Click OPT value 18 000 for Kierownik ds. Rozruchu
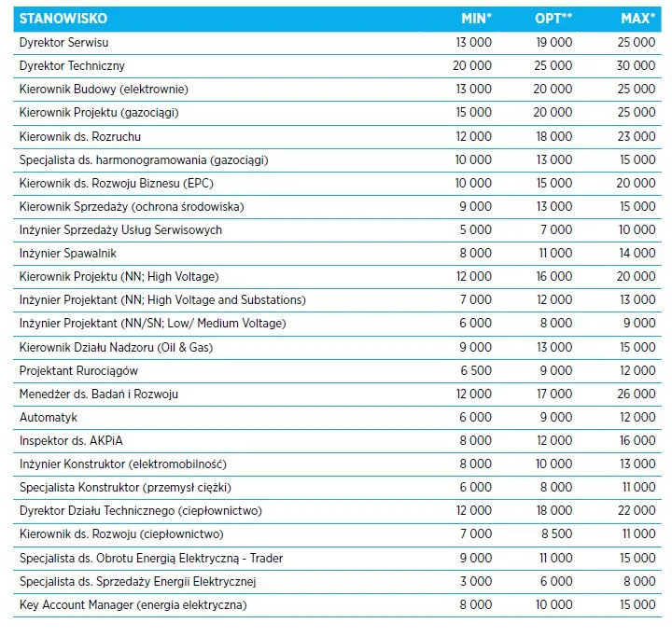Viewport: 672px width, 637px height. pyautogui.click(x=553, y=137)
